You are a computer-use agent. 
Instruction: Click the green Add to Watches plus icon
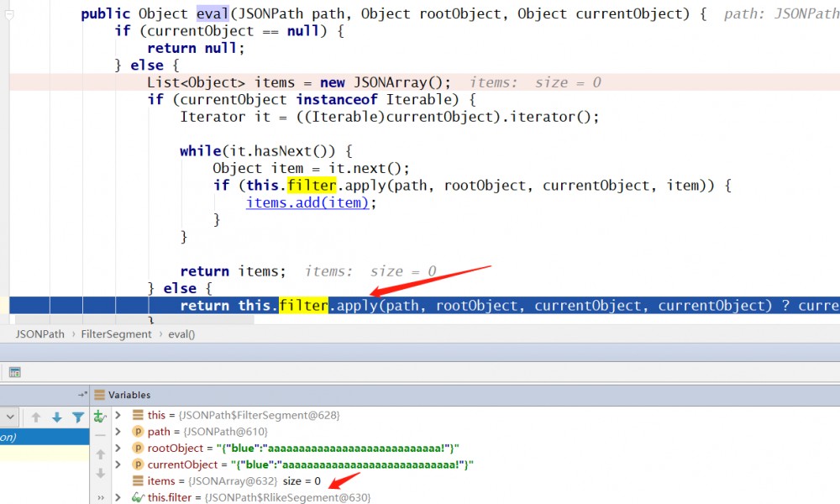click(x=100, y=417)
